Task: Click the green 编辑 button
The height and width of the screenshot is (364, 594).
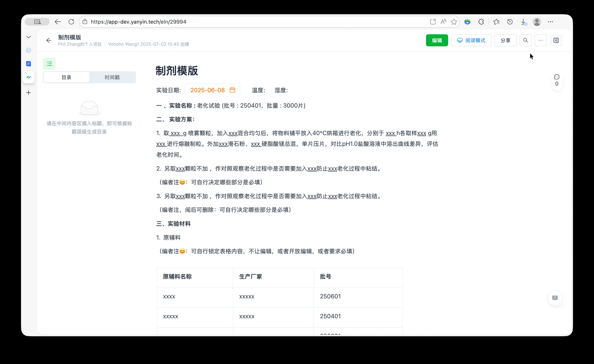Action: (437, 40)
